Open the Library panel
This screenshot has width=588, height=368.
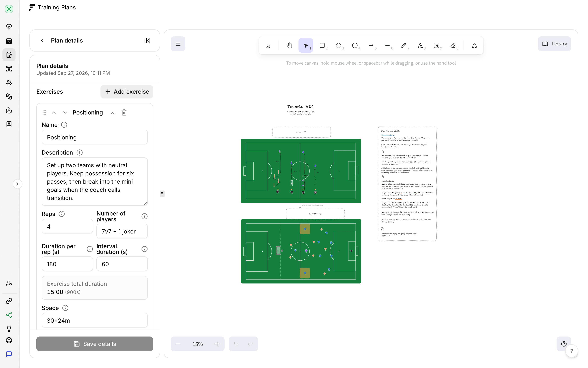coord(554,44)
